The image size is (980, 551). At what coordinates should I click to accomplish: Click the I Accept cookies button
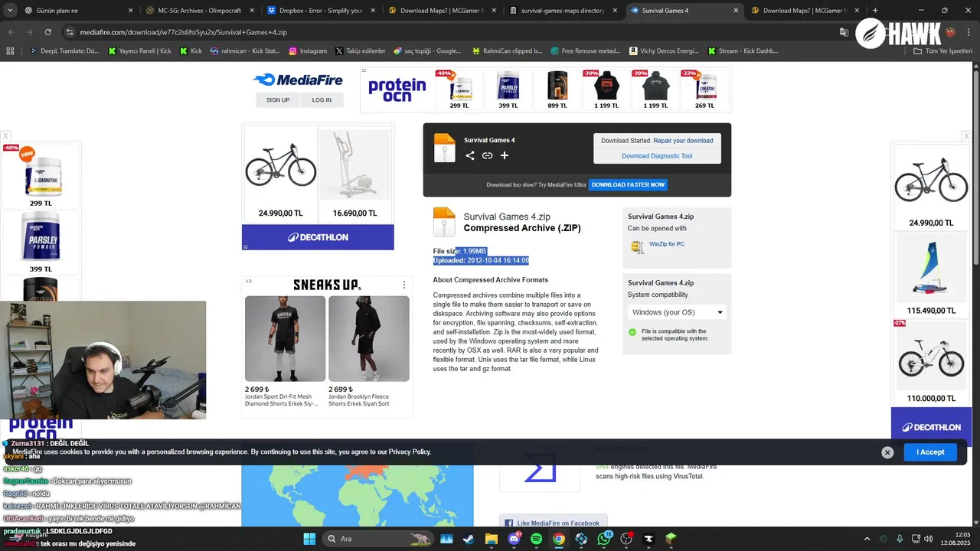[930, 452]
